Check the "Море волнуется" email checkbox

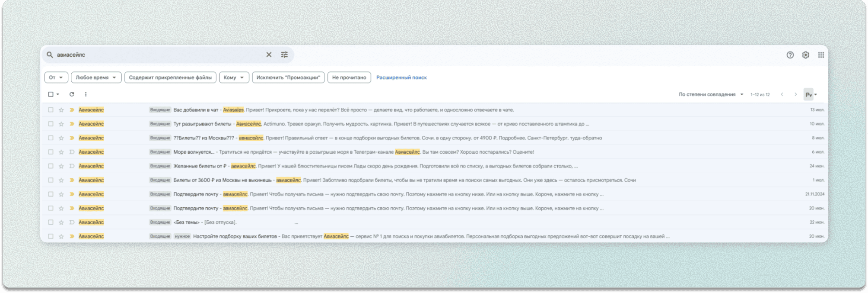(51, 152)
